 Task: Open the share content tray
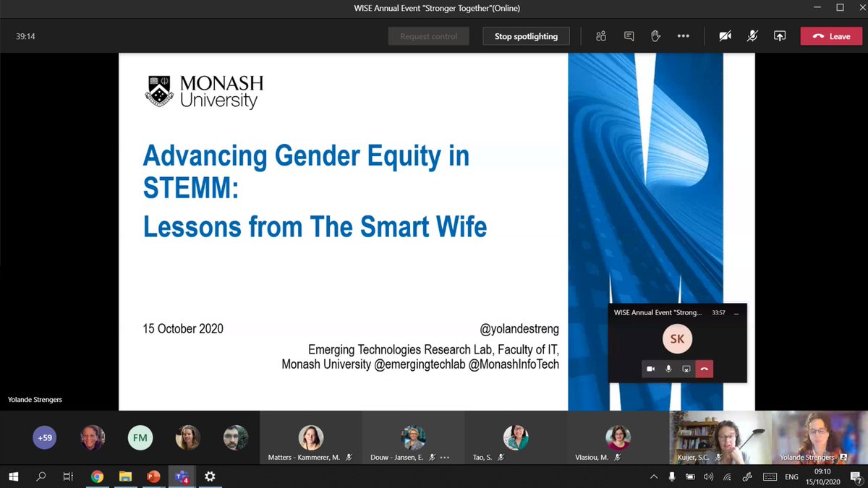[x=780, y=36]
